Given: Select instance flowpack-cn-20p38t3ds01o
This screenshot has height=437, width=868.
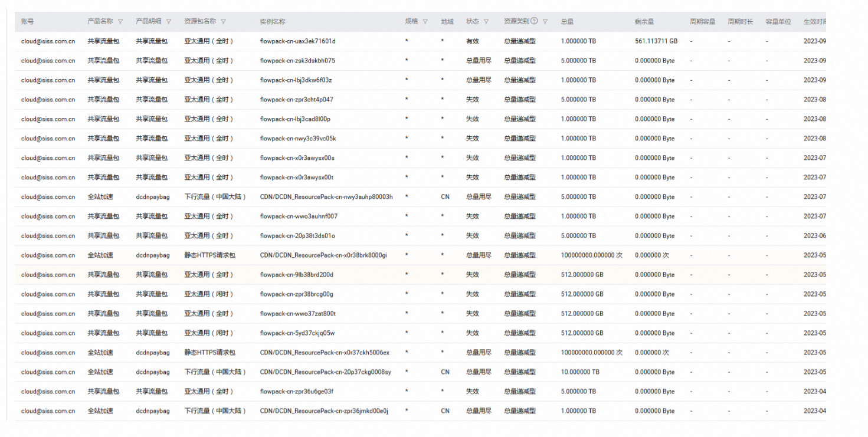Looking at the screenshot, I should click(297, 236).
